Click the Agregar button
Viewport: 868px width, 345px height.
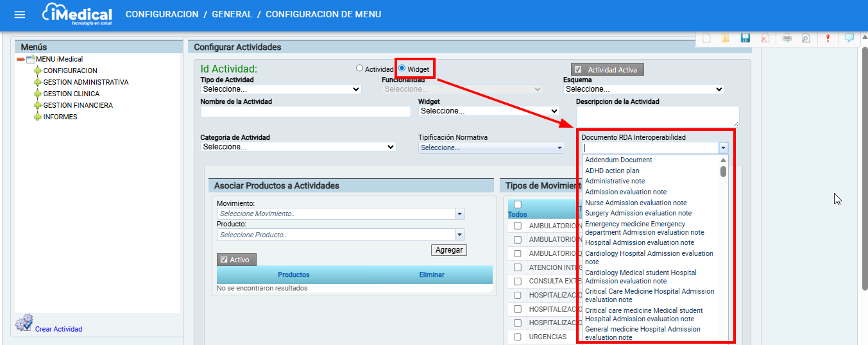click(448, 250)
